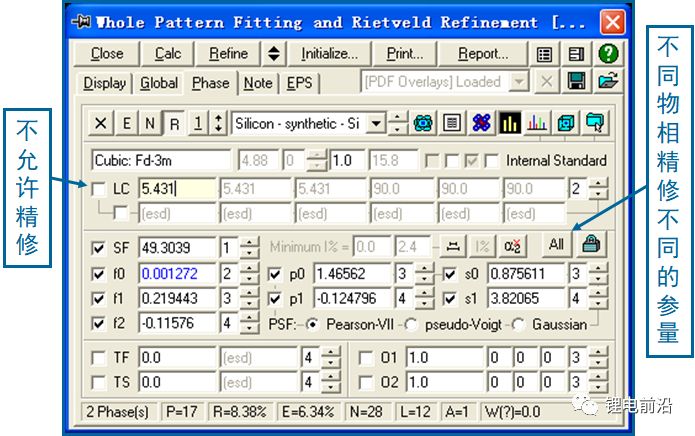This screenshot has height=436, width=695.
Task: Select the Gaussian profile function
Action: click(519, 325)
